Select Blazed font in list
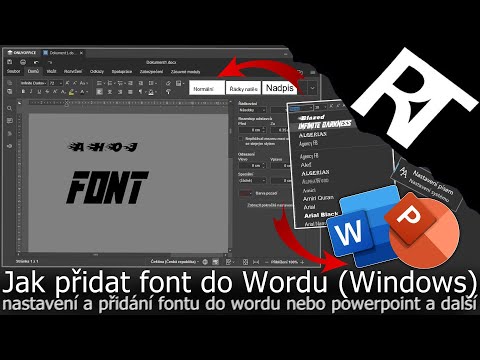 pyautogui.click(x=313, y=117)
